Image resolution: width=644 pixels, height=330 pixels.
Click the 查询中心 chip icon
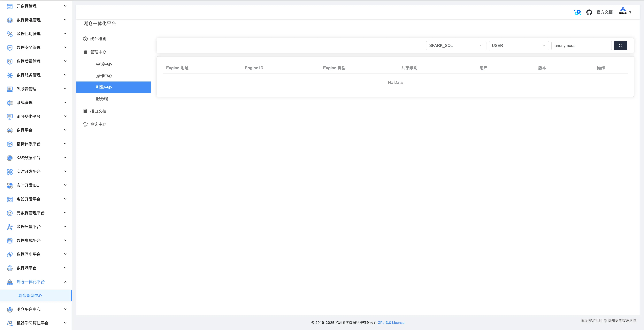click(85, 124)
